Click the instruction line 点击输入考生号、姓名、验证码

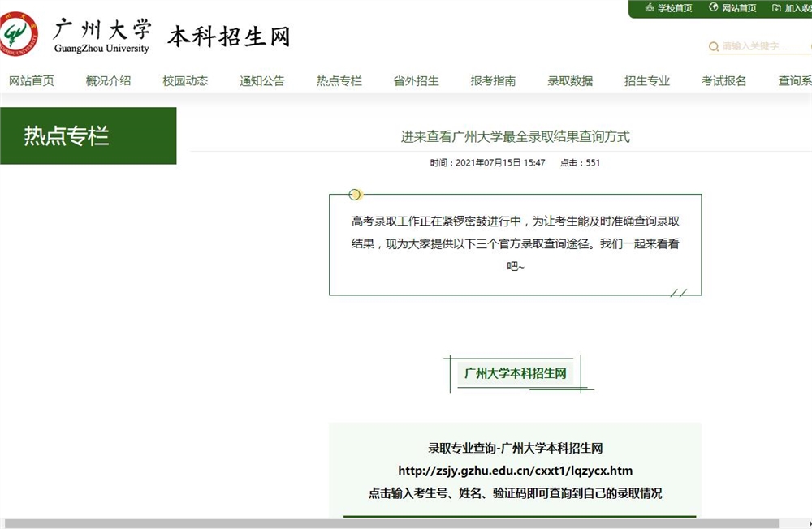pos(516,493)
